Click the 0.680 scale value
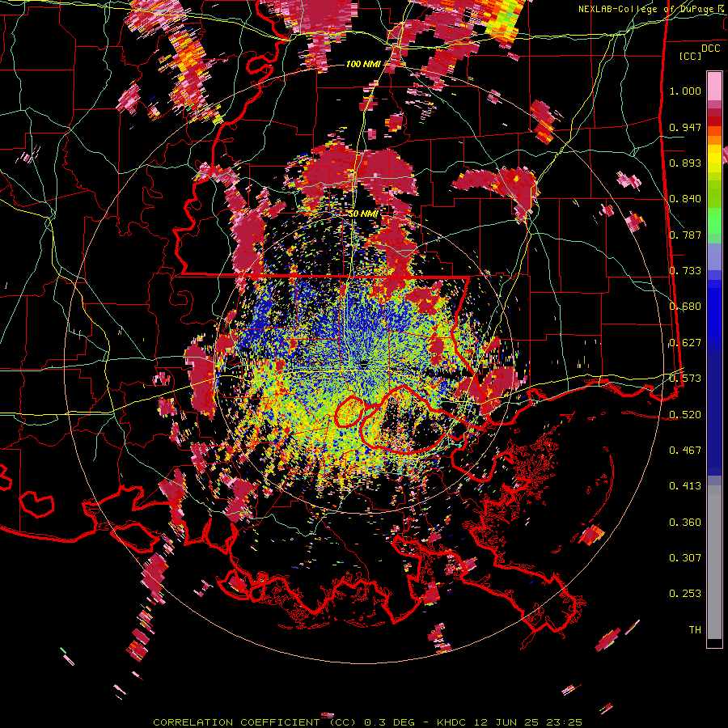Image resolution: width=728 pixels, height=728 pixels. click(685, 307)
